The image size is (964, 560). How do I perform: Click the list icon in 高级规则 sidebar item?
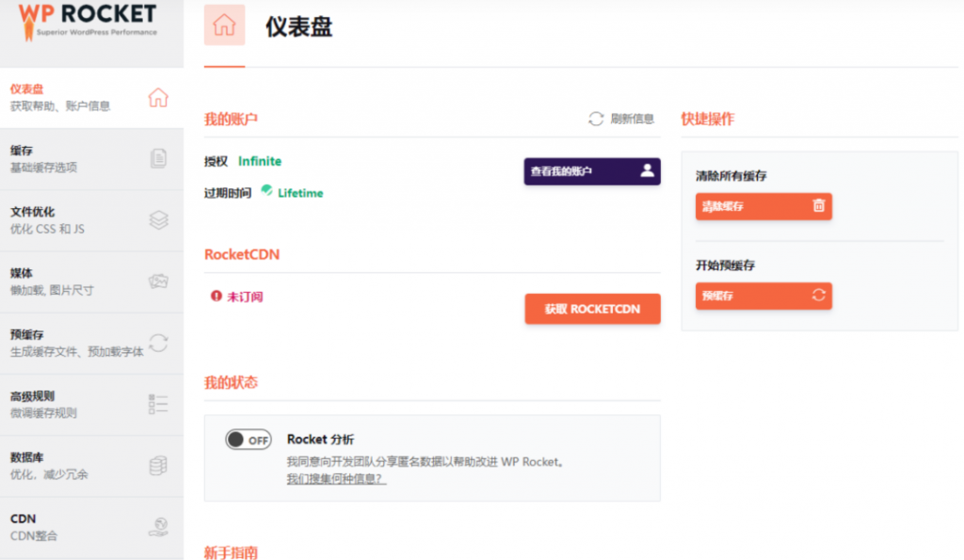158,405
